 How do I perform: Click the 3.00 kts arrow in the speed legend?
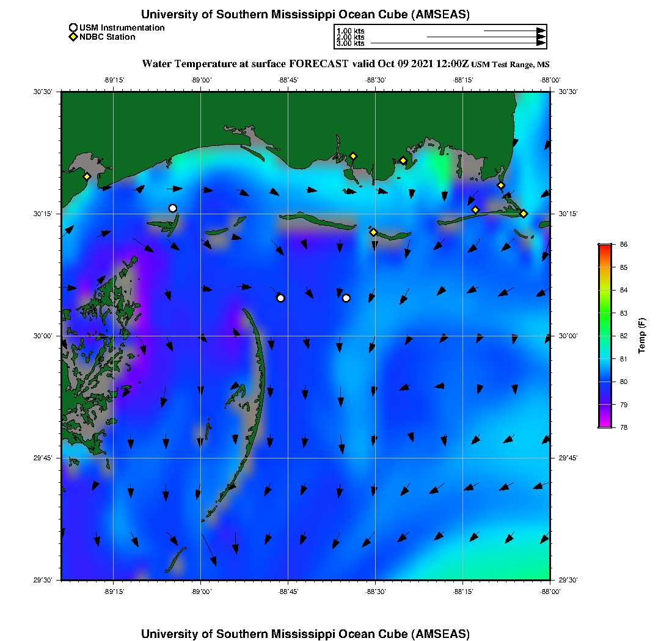(x=457, y=43)
